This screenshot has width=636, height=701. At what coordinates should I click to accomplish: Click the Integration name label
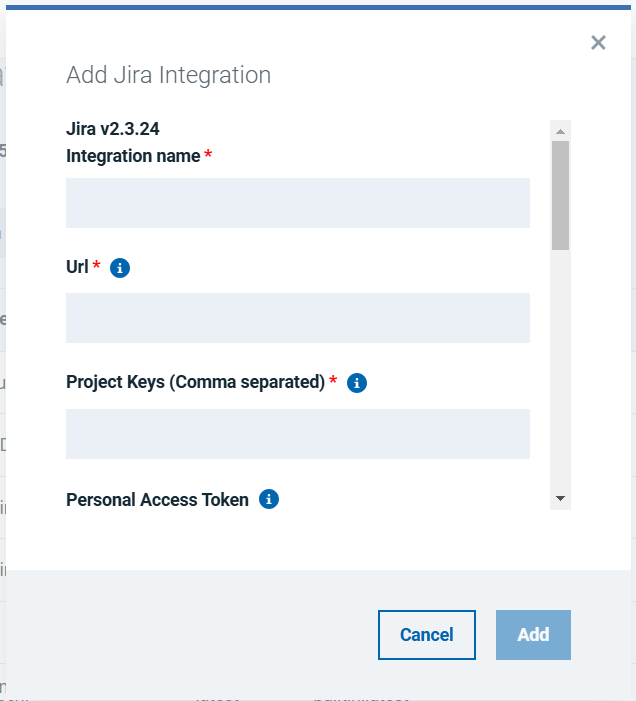click(x=133, y=156)
